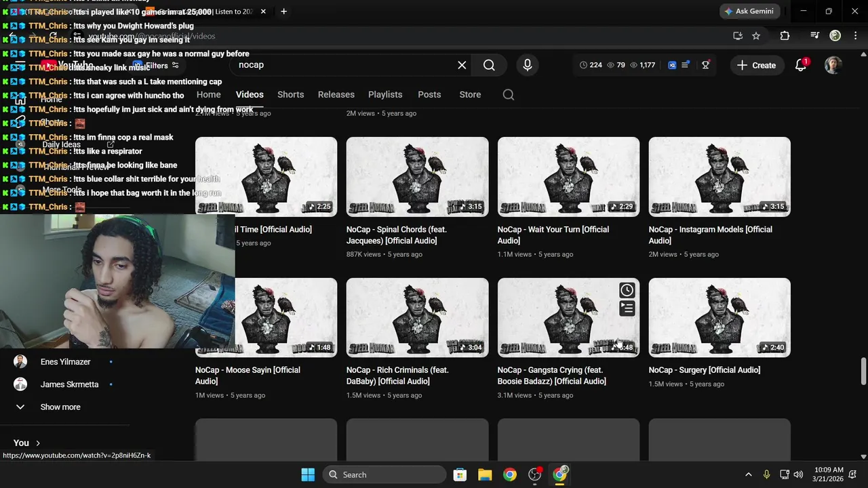Switch to the Shorts tab
This screenshot has width=868, height=488.
point(290,95)
